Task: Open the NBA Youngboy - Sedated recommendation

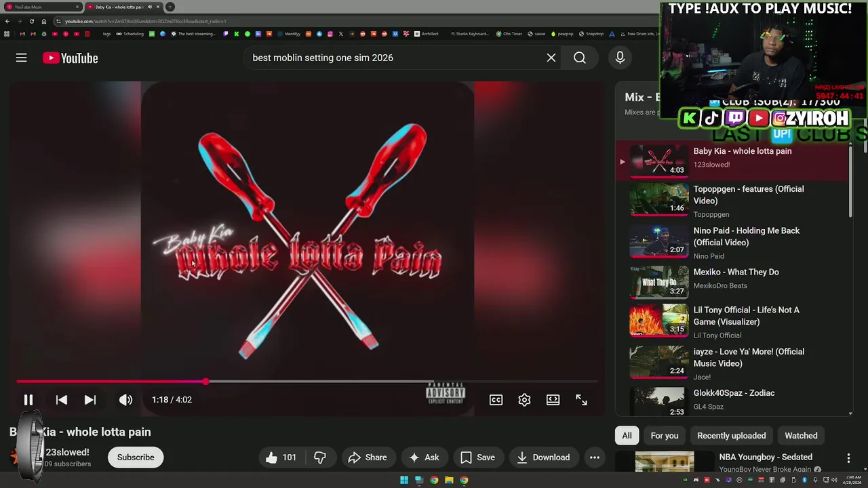Action: click(766, 457)
